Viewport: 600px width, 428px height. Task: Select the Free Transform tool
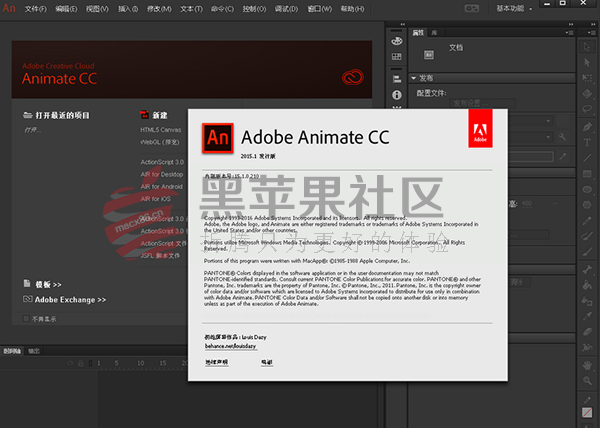point(587,78)
